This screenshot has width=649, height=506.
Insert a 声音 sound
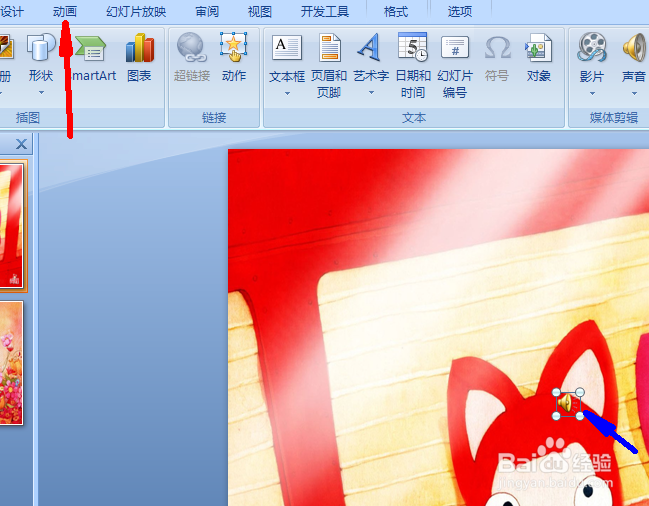pos(634,58)
